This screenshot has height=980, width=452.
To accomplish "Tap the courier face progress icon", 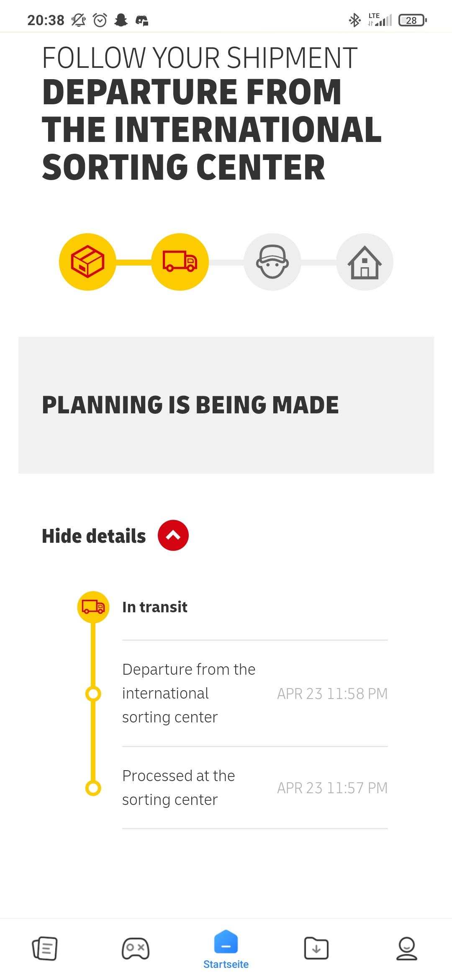I will click(x=272, y=262).
